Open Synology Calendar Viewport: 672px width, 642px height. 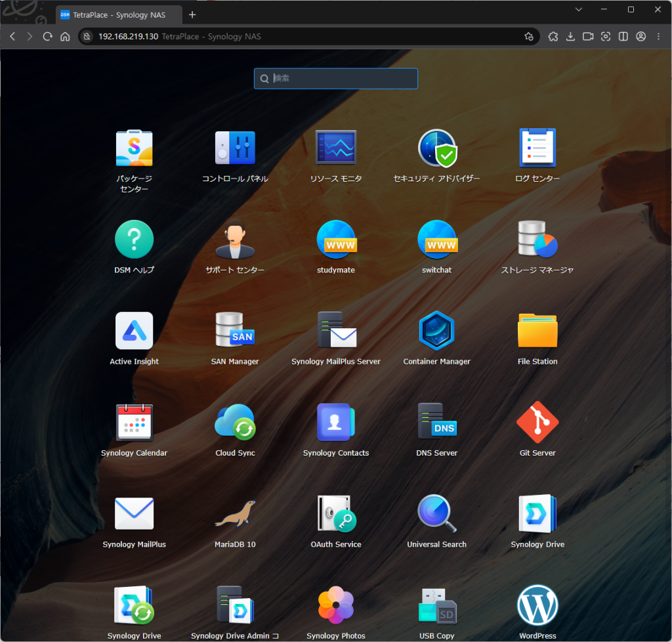(134, 423)
